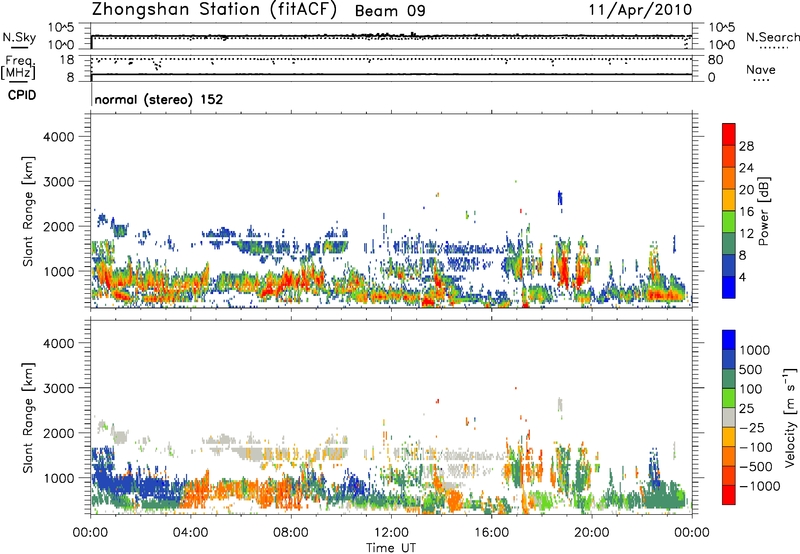Click the '4' tick on Power colorbar
Screen dimensions: 800x554
(x=743, y=278)
